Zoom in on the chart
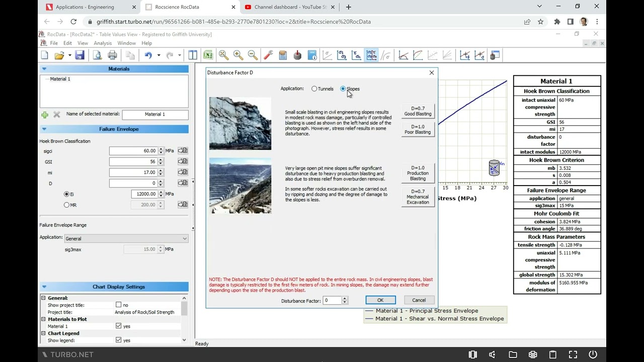The height and width of the screenshot is (362, 644). point(238,55)
